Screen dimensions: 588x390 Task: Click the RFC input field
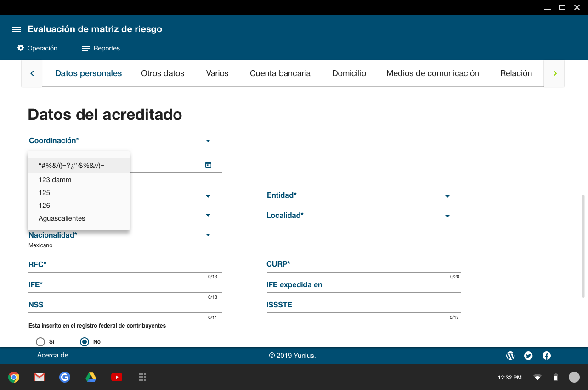125,266
